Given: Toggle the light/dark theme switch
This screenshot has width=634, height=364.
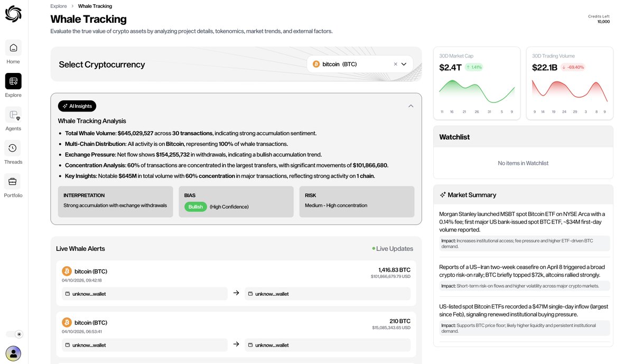Looking at the screenshot, I should click(x=14, y=334).
